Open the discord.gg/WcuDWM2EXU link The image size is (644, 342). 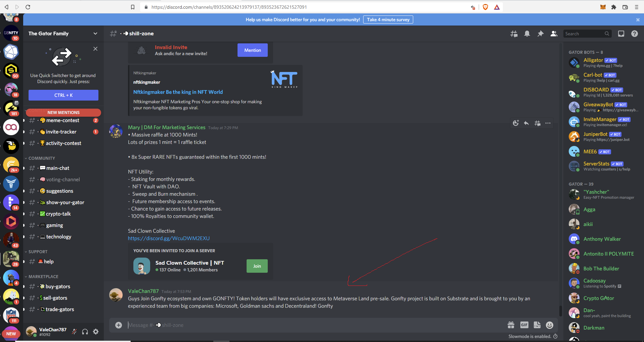coord(169,238)
